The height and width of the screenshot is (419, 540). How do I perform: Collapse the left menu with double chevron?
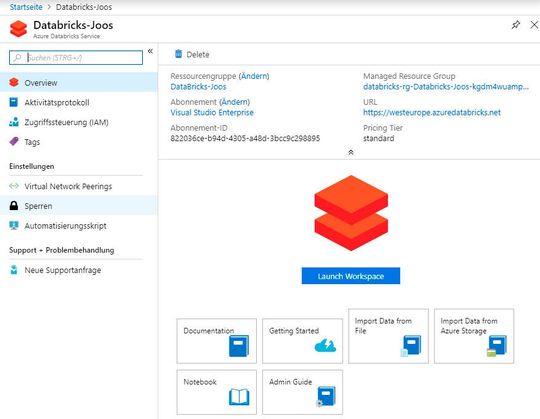[x=150, y=51]
